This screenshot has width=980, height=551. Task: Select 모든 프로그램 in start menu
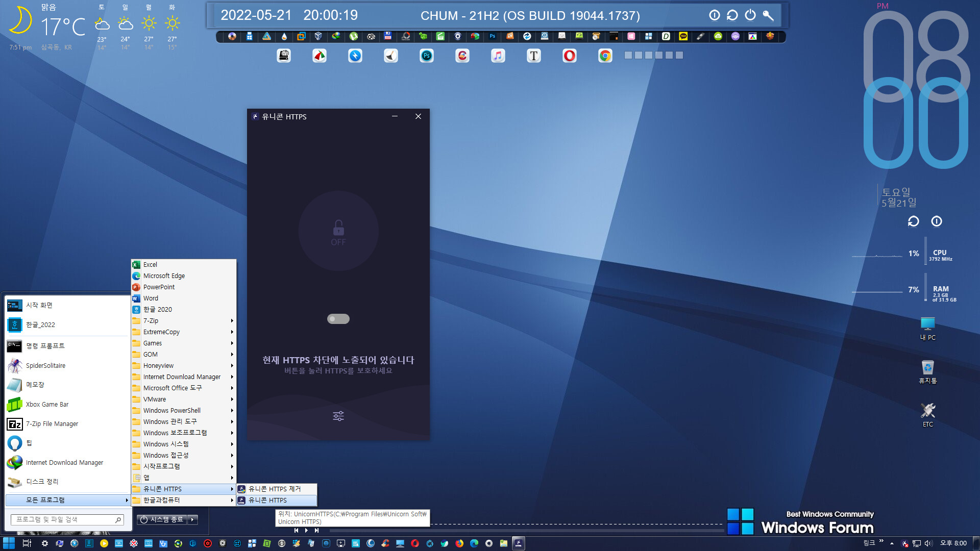(67, 500)
